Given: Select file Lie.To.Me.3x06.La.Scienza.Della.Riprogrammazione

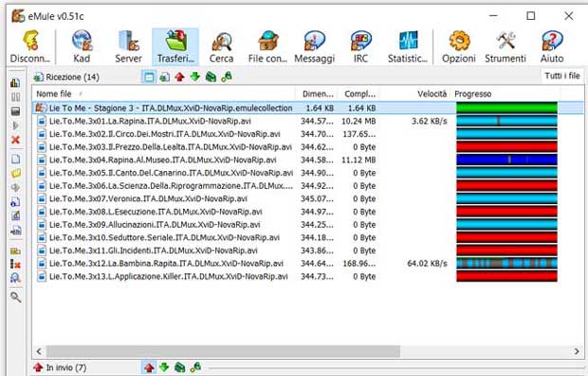Looking at the screenshot, I should point(307,186).
